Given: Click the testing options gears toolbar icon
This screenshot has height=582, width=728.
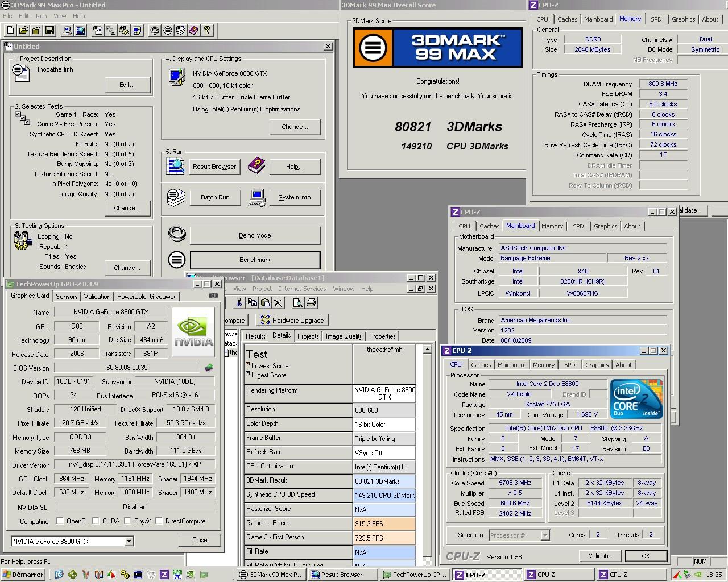Looking at the screenshot, I should click(124, 30).
